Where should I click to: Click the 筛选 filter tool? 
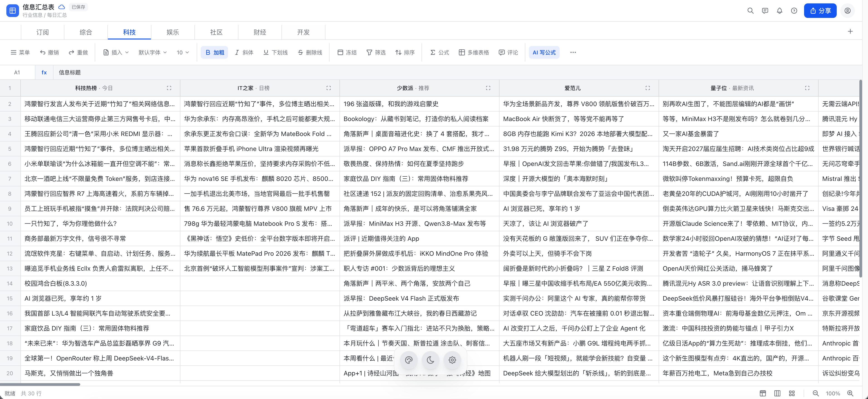[376, 52]
